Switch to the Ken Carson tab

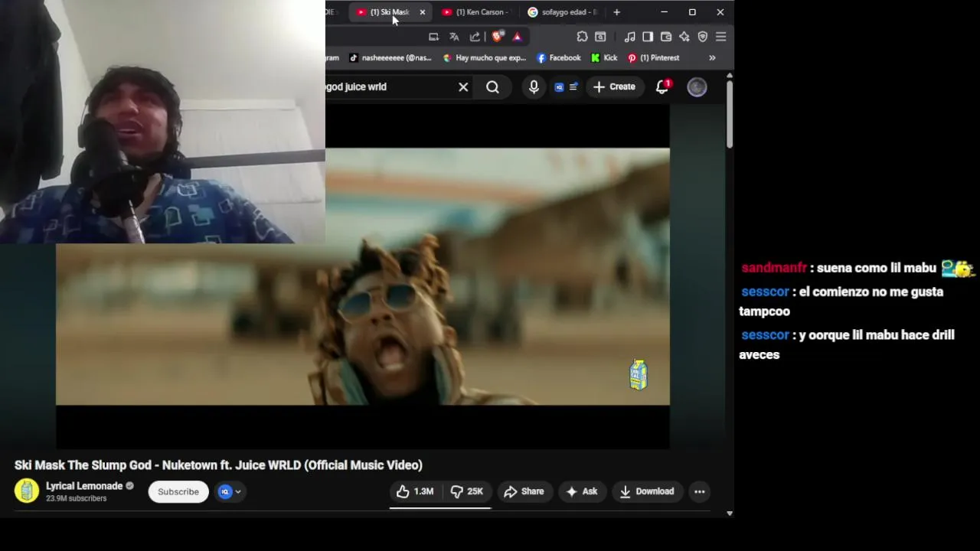[475, 12]
